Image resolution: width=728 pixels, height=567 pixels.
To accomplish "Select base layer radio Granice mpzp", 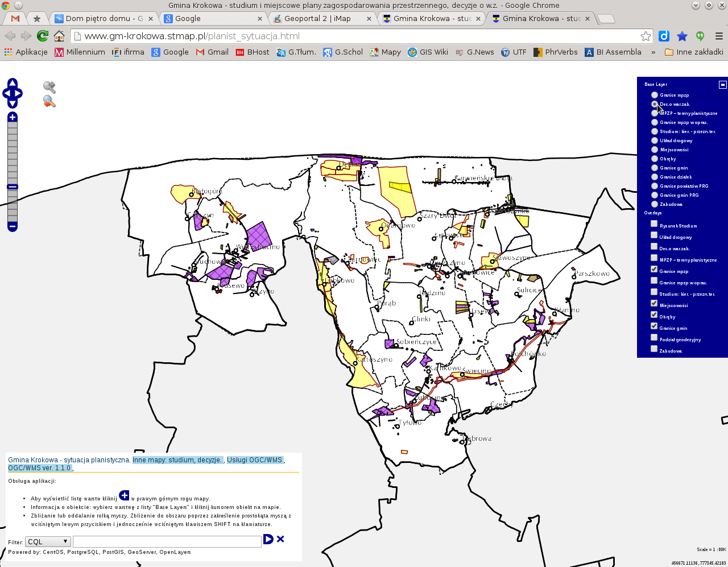I will coord(655,95).
